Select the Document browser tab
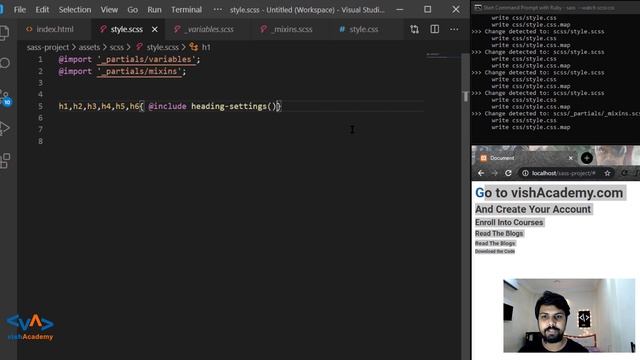The image size is (640, 360). (527, 158)
